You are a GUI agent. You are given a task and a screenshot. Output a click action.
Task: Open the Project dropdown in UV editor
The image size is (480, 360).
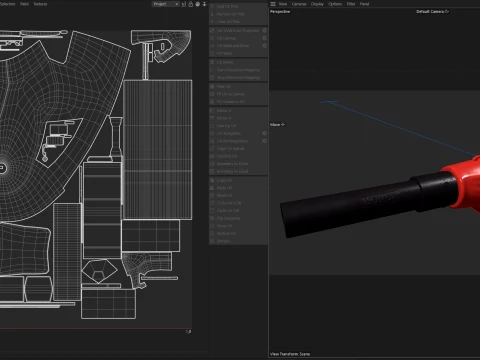click(166, 4)
